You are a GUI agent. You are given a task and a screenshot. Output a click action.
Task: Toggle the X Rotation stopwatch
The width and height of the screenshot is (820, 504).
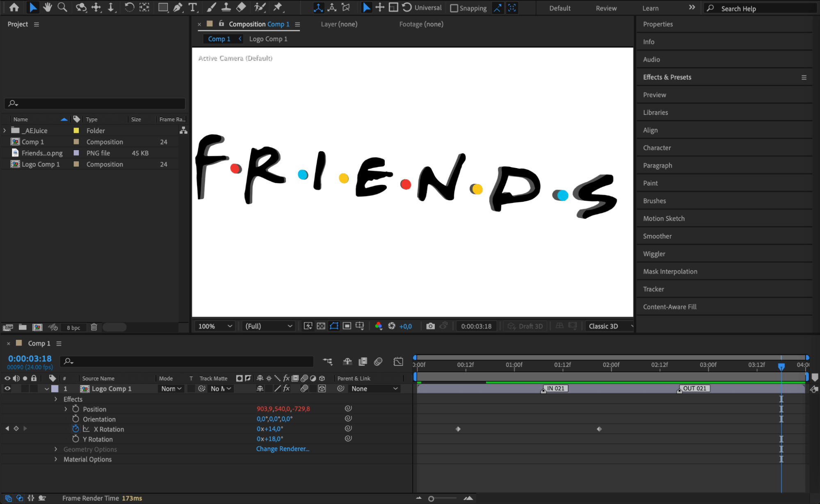[x=75, y=429]
